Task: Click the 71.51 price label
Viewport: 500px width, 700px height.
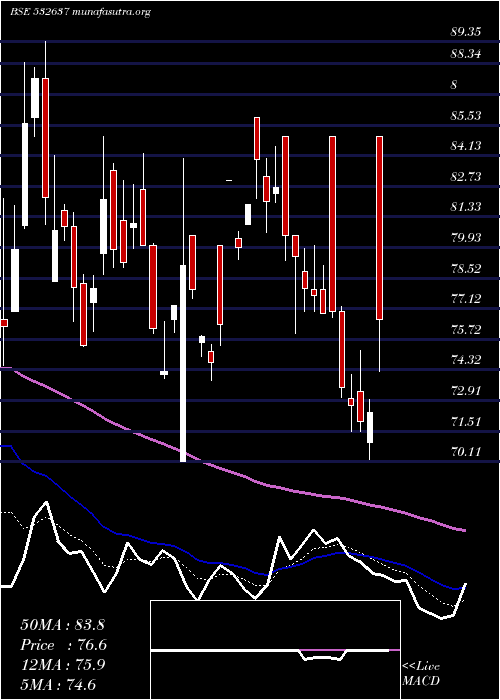Action: (x=465, y=421)
